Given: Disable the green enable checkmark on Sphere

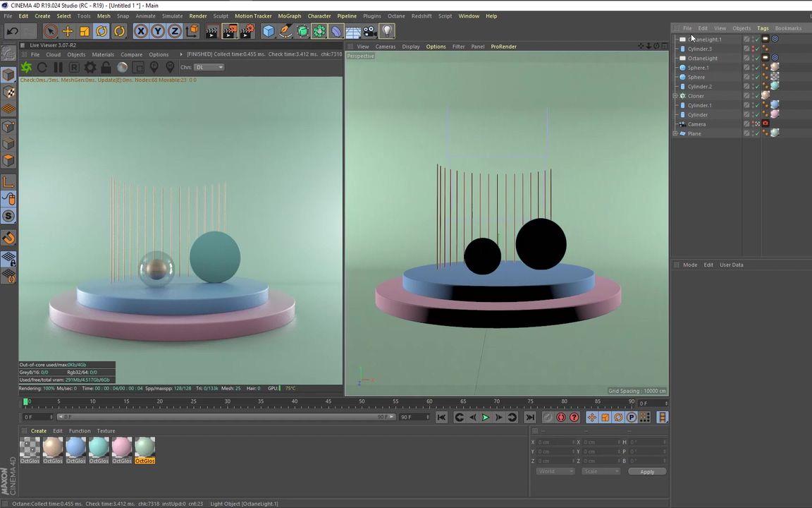Looking at the screenshot, I should [757, 78].
